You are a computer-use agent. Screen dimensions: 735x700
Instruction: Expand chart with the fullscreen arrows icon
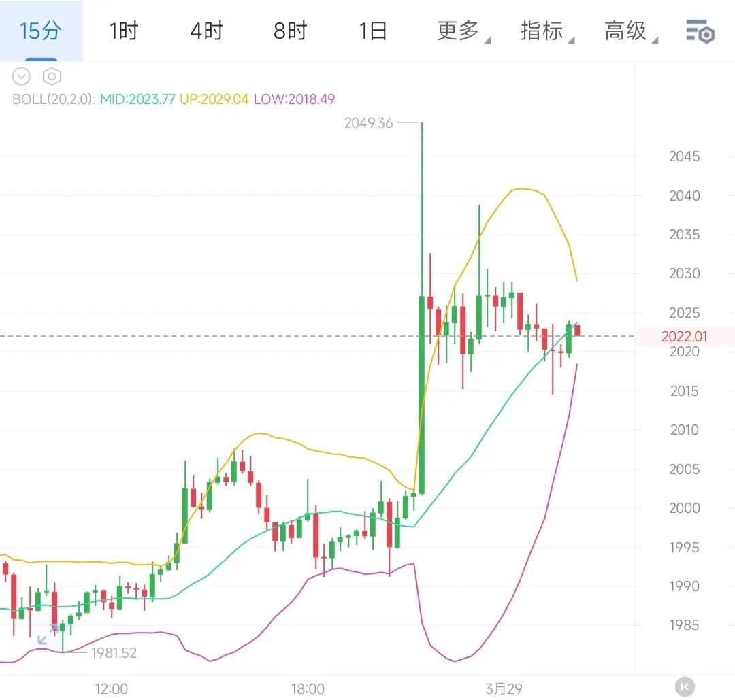(48, 633)
